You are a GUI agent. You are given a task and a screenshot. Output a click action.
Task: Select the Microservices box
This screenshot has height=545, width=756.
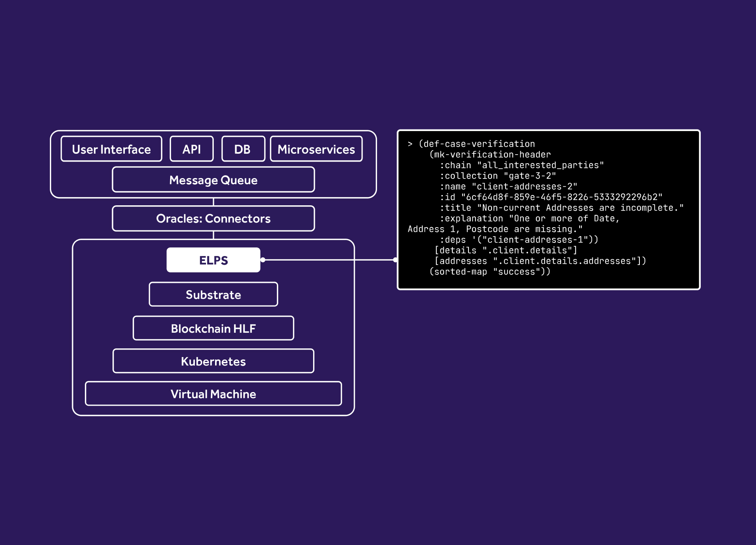pos(316,149)
